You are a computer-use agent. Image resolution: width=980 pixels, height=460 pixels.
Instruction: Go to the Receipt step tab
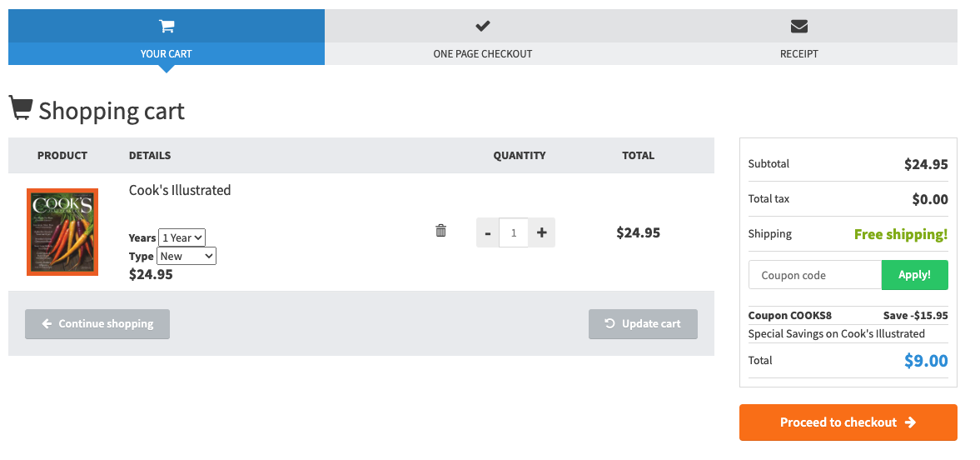[799, 53]
